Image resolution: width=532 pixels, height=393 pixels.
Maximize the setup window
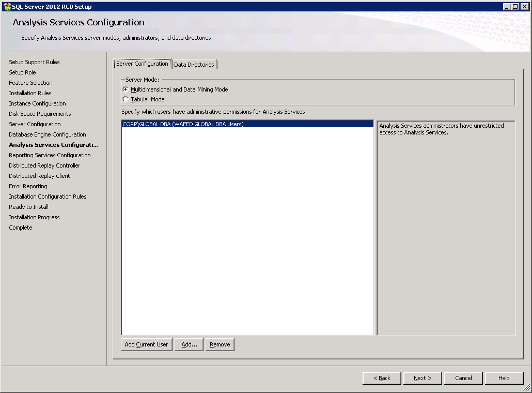click(515, 7)
